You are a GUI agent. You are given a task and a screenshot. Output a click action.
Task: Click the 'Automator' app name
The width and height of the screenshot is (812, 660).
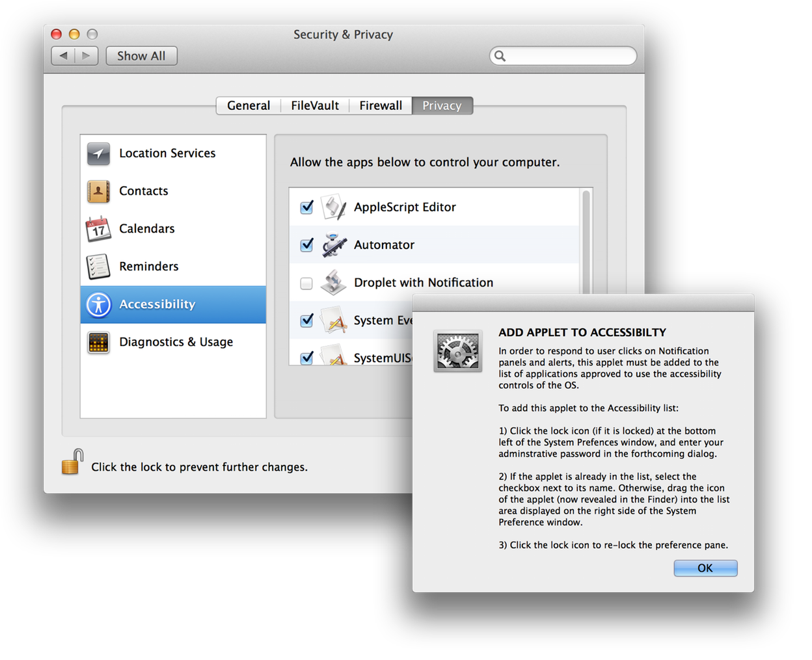click(x=384, y=245)
